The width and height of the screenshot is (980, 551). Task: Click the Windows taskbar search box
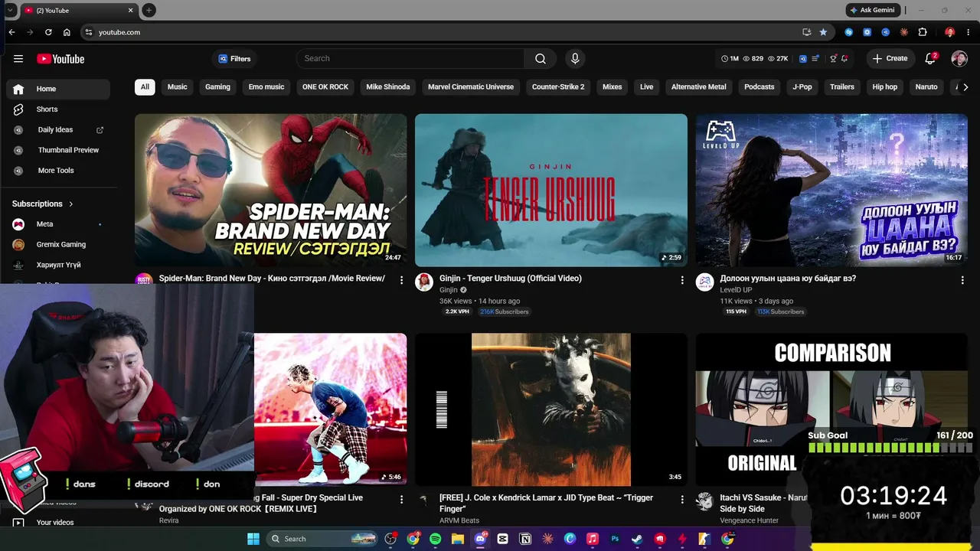coord(322,539)
